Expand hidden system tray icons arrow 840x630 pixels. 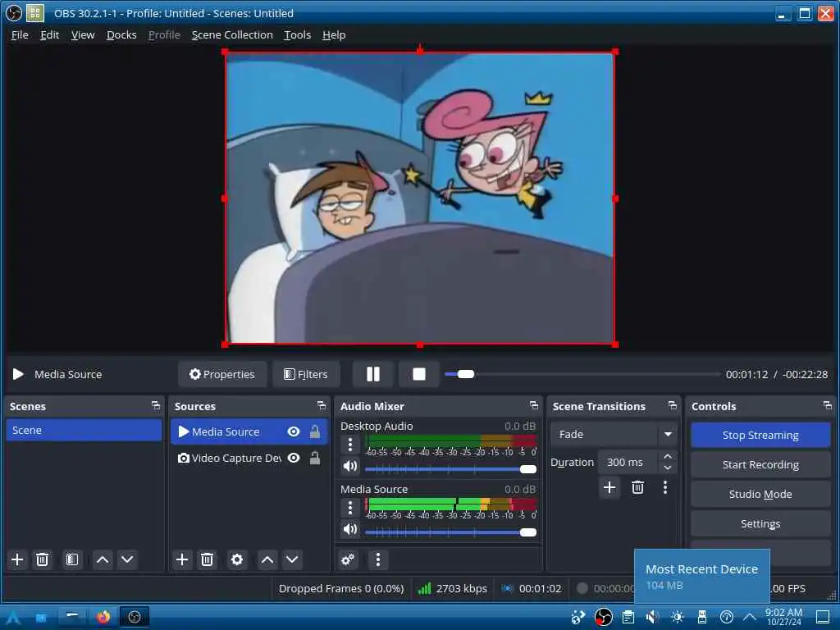pos(750,617)
